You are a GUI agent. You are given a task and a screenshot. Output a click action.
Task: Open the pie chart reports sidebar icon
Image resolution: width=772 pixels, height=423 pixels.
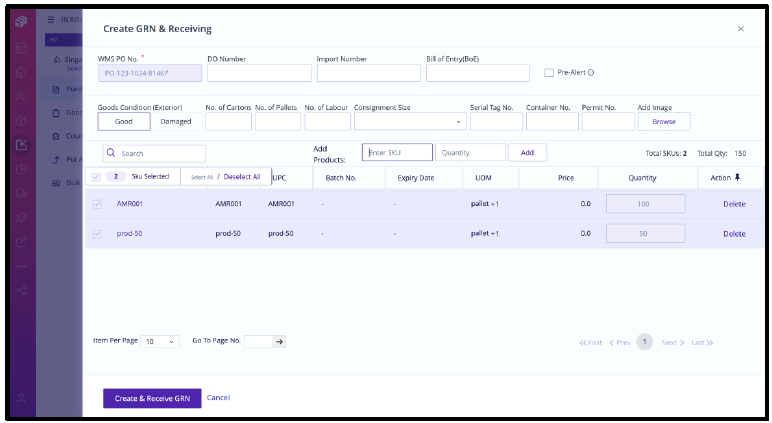21,169
